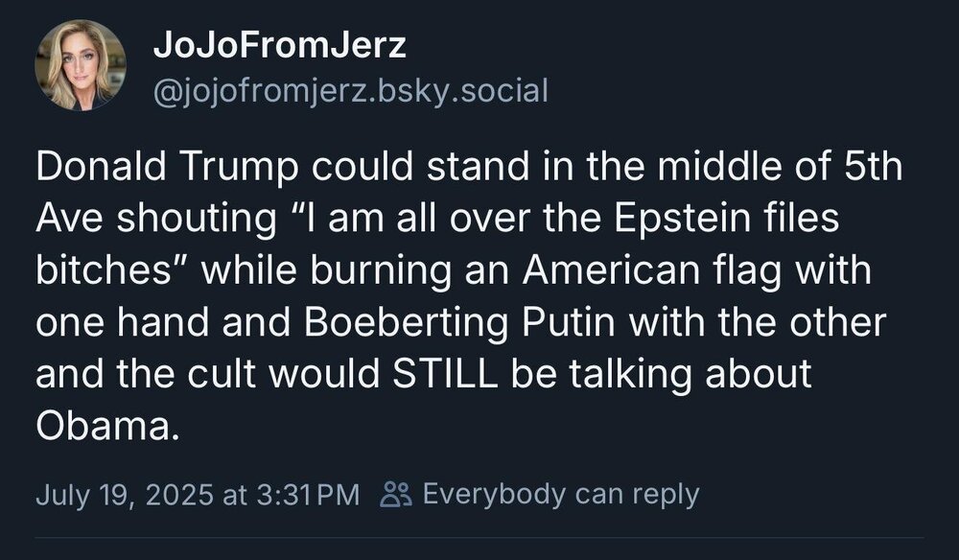Click the JoJoFromJerz display name
This screenshot has width=959, height=560.
point(279,44)
